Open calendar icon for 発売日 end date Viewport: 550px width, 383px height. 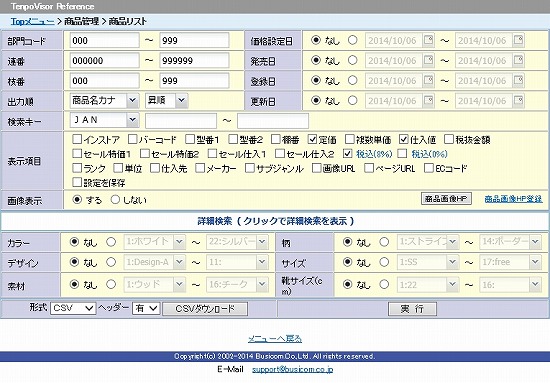click(x=518, y=60)
